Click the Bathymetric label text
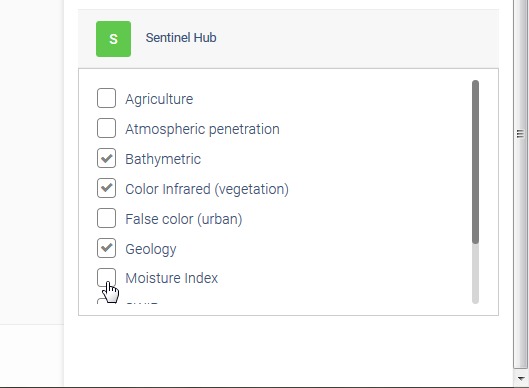 click(x=163, y=159)
